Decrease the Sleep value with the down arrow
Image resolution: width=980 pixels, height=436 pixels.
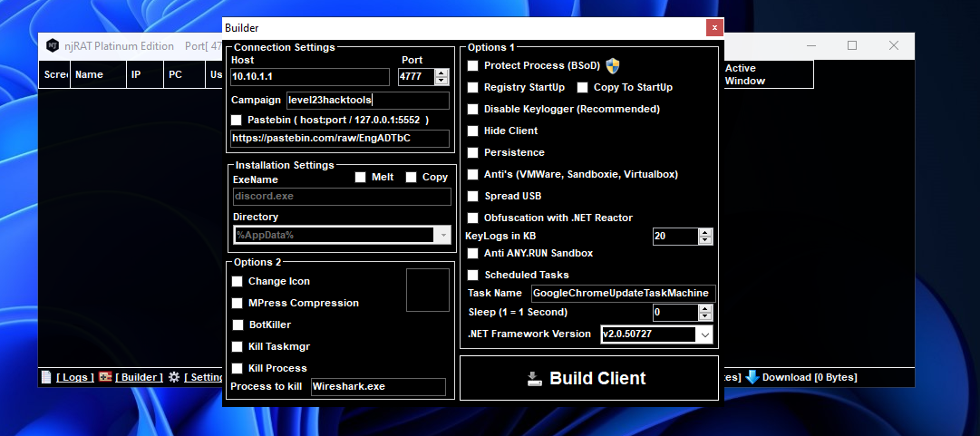coord(705,316)
